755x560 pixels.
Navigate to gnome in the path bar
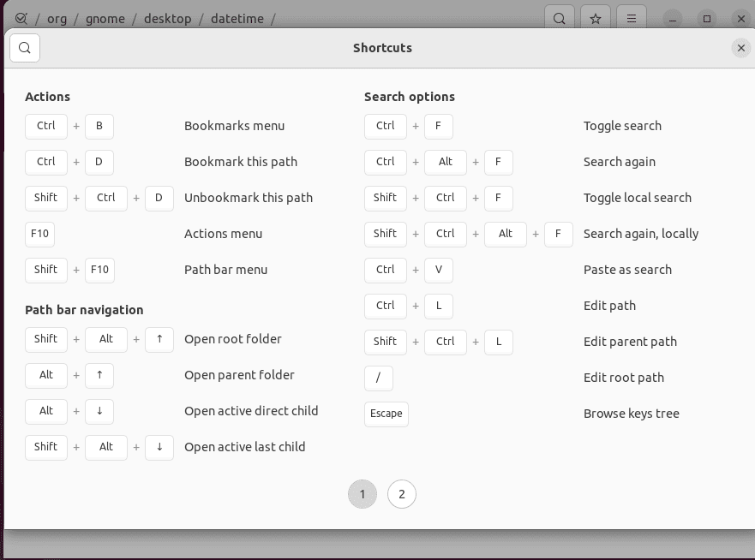[x=105, y=18]
